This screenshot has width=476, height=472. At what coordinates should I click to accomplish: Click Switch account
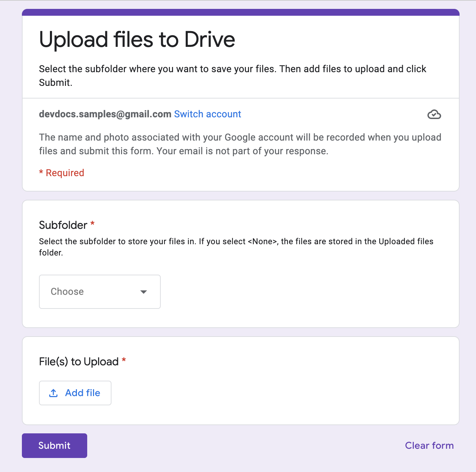(x=208, y=114)
